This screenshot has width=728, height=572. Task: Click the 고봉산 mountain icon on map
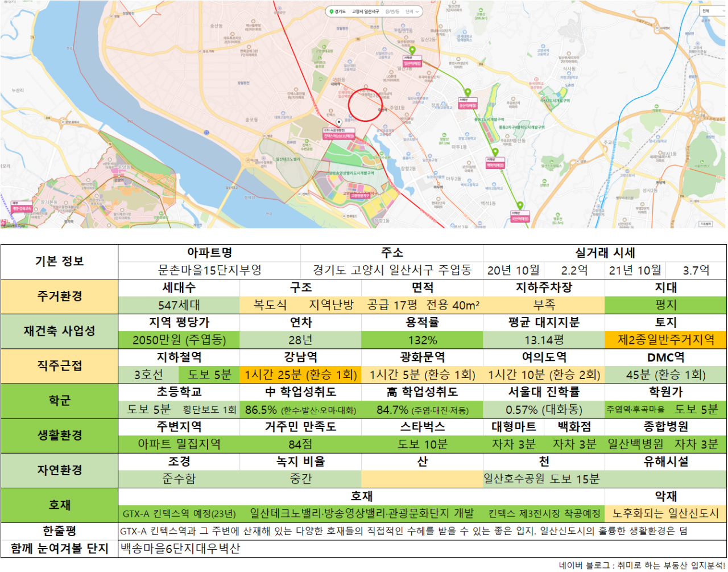point(481,10)
